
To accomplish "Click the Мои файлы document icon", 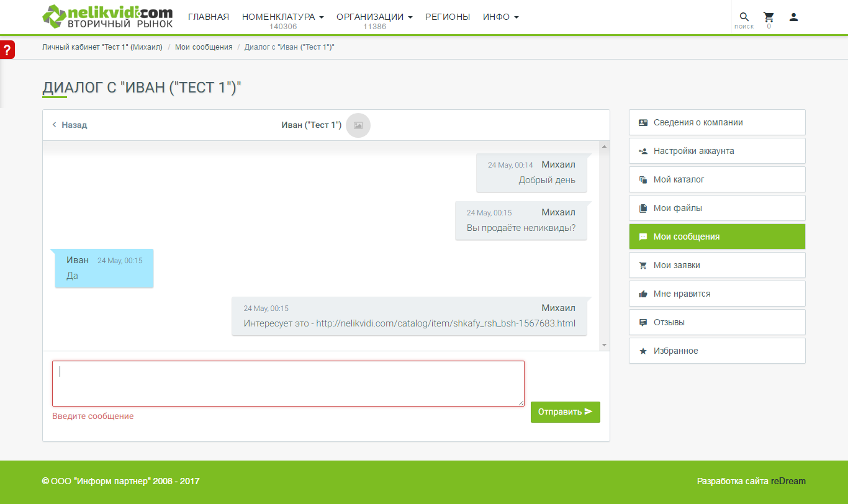I will [x=643, y=209].
